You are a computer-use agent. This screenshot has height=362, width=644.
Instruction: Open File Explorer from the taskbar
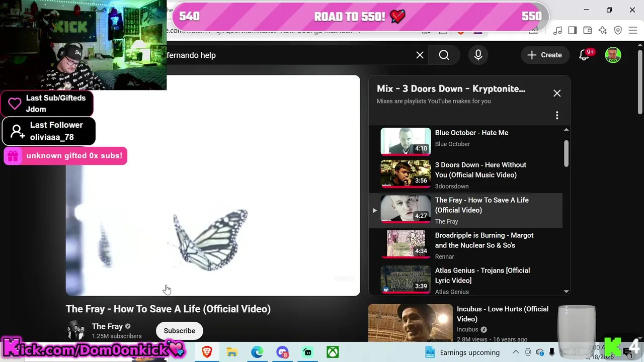pyautogui.click(x=231, y=352)
